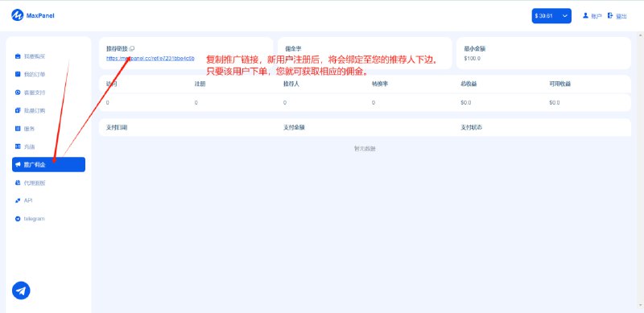This screenshot has height=313, width=644.
Task: Open the maxpanel referral link
Action: pyautogui.click(x=151, y=58)
